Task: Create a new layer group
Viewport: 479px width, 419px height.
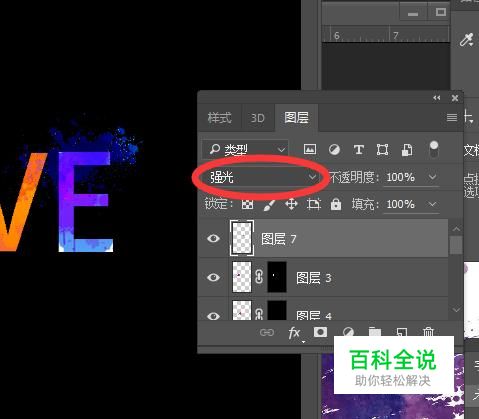Action: [x=375, y=331]
